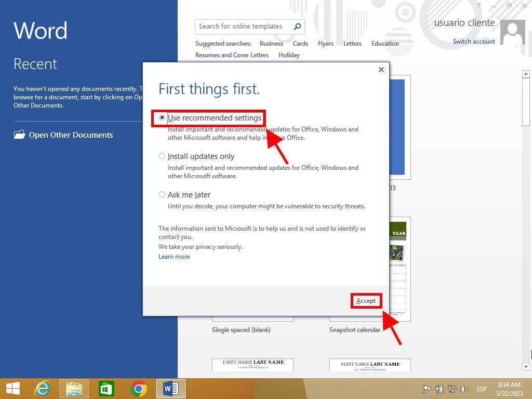This screenshot has height=399, width=532.
Task: Open Internet Explorer from the taskbar
Action: (42, 389)
